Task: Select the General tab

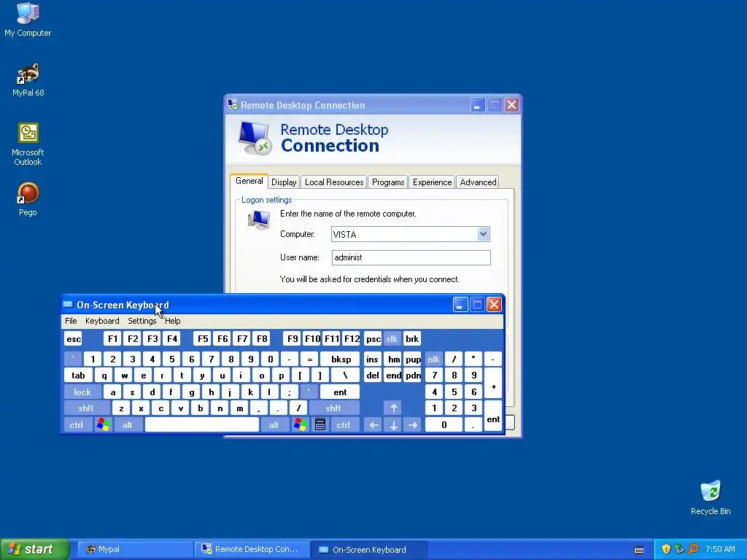Action: tap(249, 181)
